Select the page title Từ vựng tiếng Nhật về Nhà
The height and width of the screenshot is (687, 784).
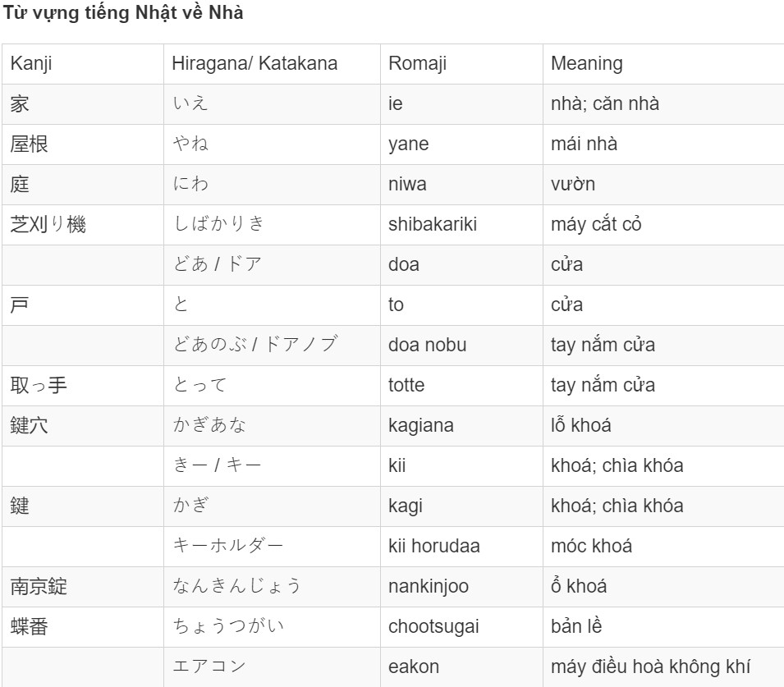point(123,13)
